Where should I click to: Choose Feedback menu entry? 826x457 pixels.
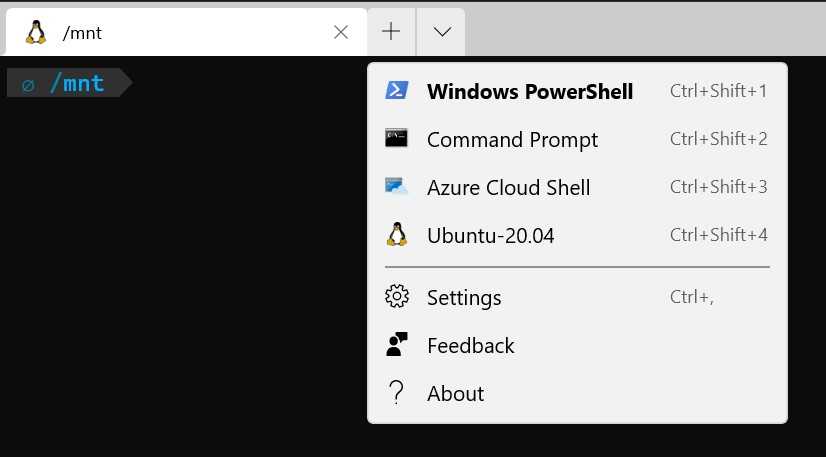click(470, 346)
